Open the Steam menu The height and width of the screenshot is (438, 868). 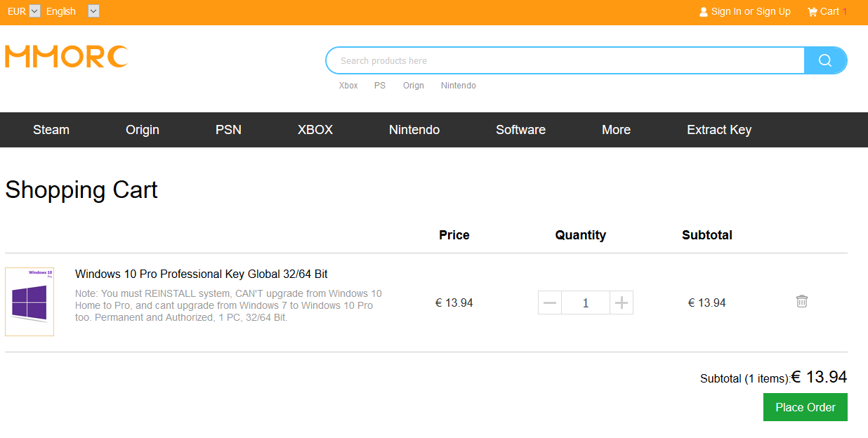click(51, 130)
